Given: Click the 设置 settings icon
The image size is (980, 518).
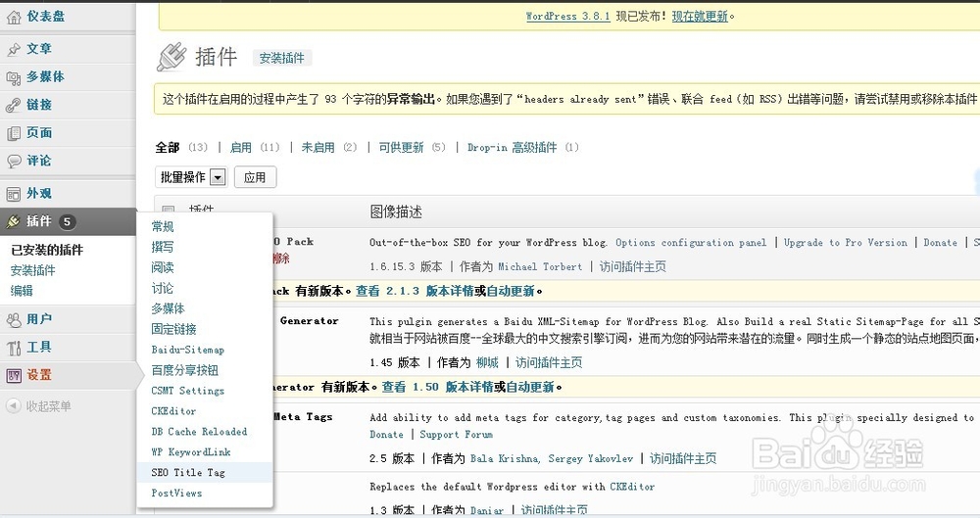Looking at the screenshot, I should tap(13, 376).
